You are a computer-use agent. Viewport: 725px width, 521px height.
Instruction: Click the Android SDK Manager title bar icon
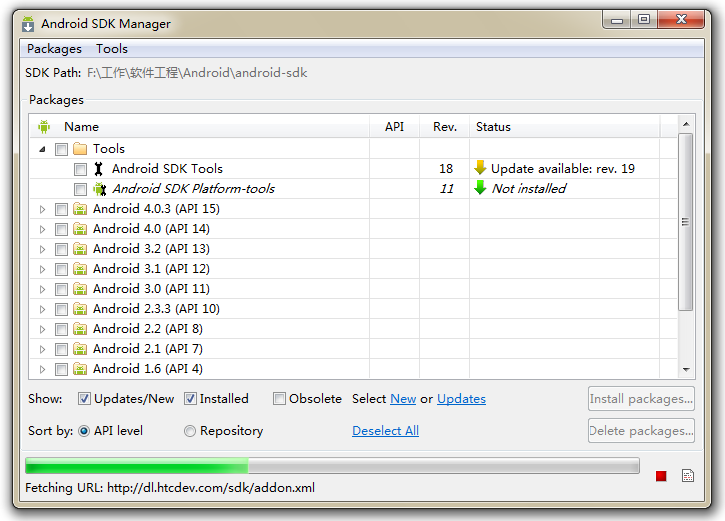[x=28, y=24]
